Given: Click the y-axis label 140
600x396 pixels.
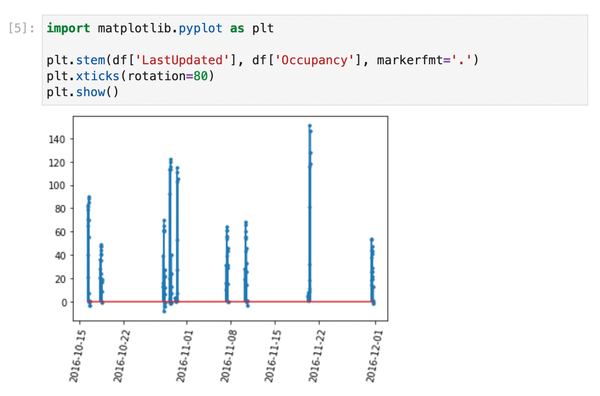Looking at the screenshot, I should pos(57,139).
